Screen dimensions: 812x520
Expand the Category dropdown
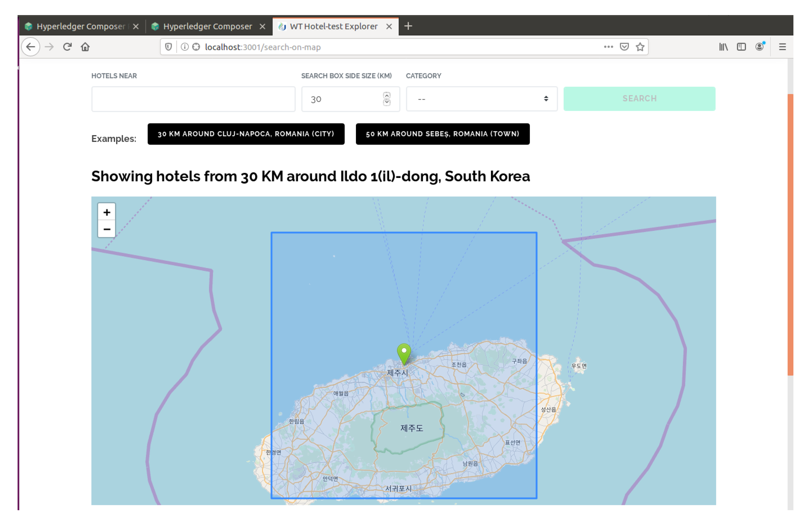(x=481, y=99)
